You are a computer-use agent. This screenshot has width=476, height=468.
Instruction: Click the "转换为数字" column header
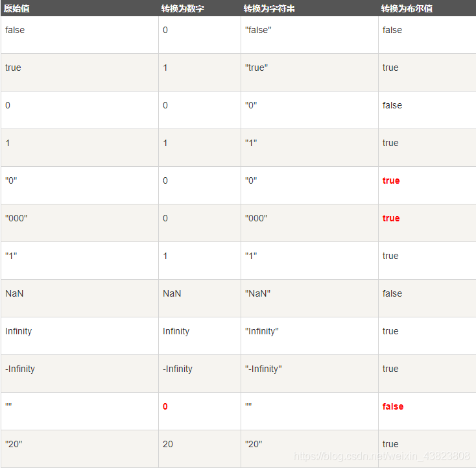click(183, 8)
